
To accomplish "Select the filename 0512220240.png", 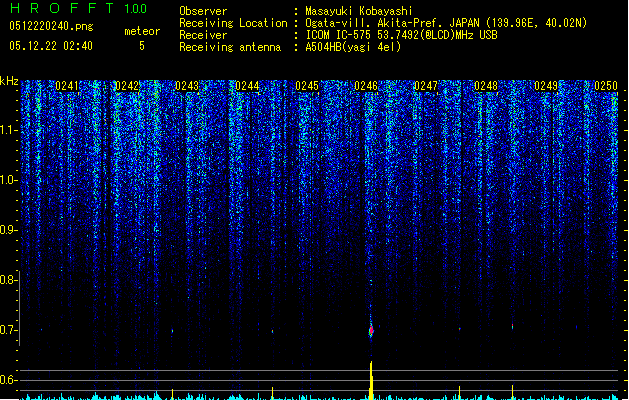I will pos(51,26).
